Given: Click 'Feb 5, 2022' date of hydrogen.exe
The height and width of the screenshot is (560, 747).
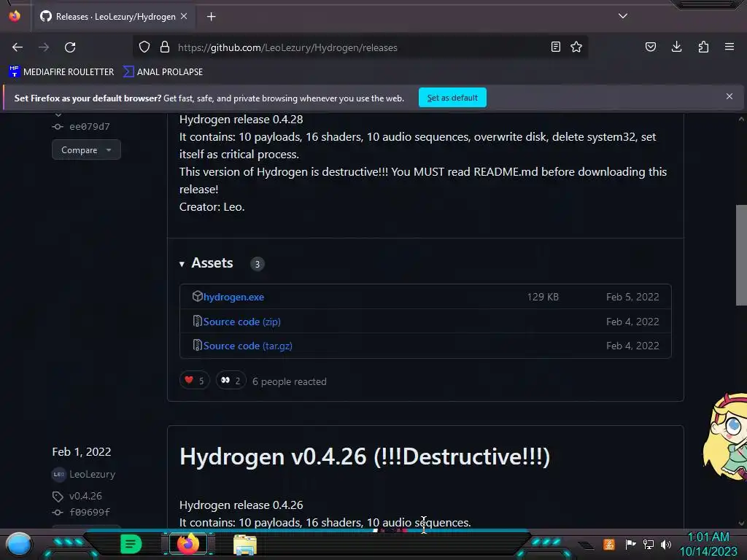Looking at the screenshot, I should tap(632, 297).
